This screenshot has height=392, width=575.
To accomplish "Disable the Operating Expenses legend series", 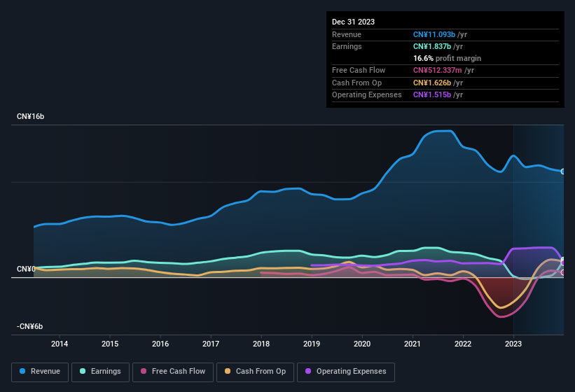I will [x=346, y=371].
